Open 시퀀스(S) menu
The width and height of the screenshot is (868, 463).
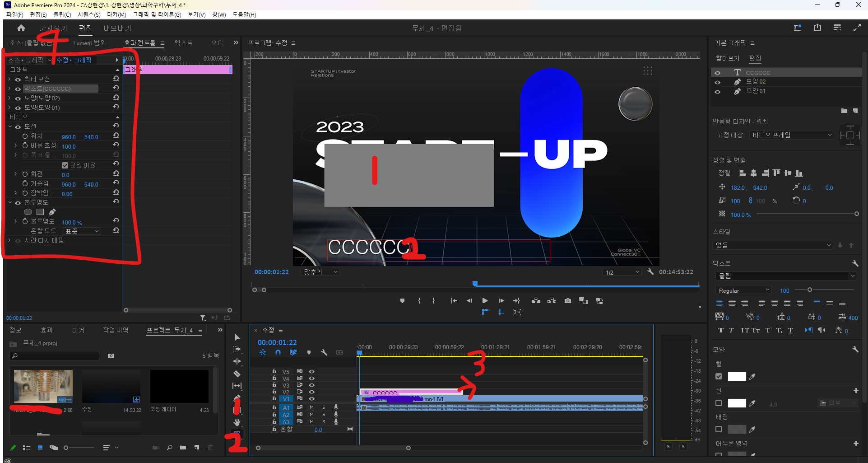(x=89, y=14)
